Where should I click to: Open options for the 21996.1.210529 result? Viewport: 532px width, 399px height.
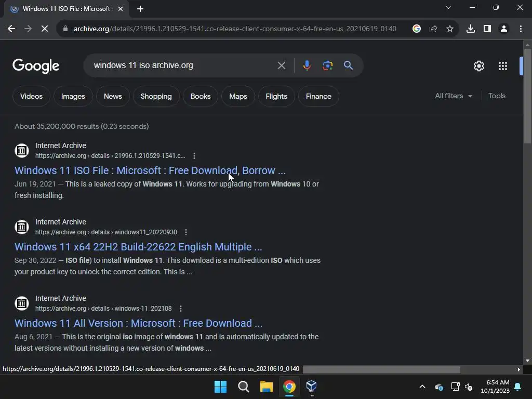pos(194,156)
